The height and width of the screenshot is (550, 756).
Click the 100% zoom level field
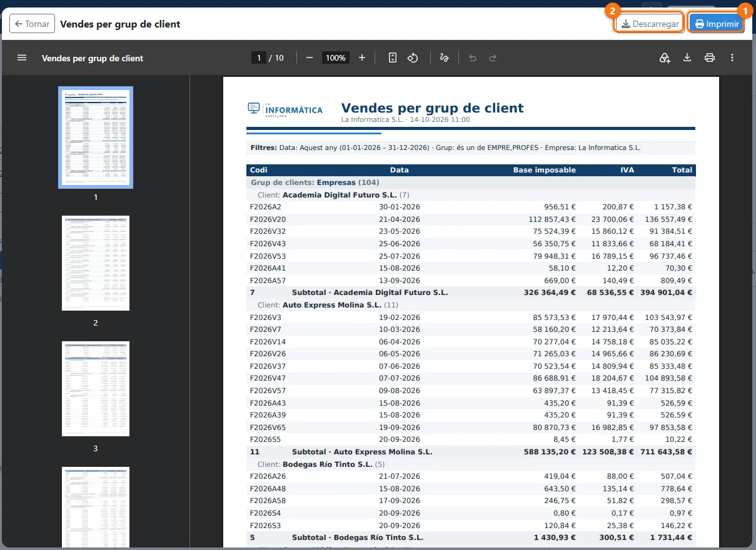(336, 57)
